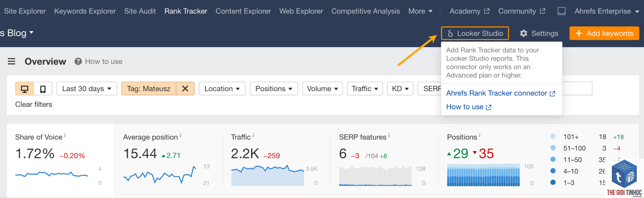644x198 pixels.
Task: Click the 1.72% Share of Voice value
Action: (35, 154)
